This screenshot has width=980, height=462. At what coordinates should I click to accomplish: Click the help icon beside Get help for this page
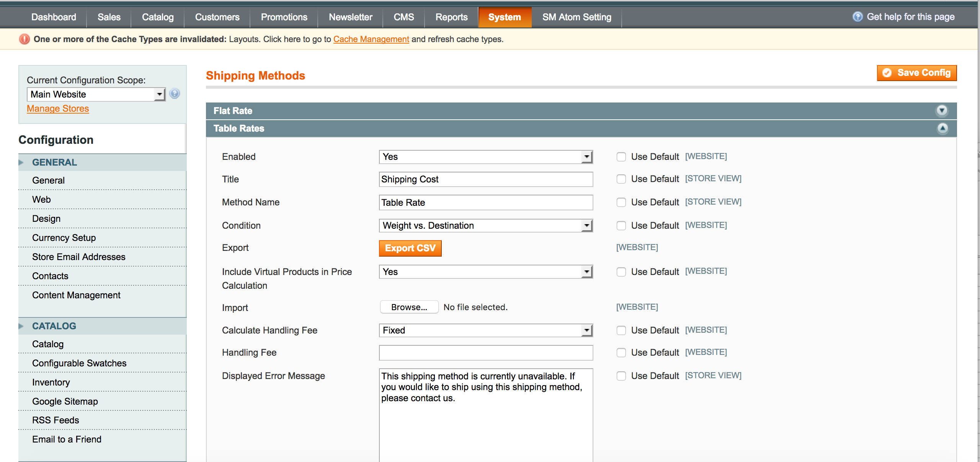coord(857,17)
